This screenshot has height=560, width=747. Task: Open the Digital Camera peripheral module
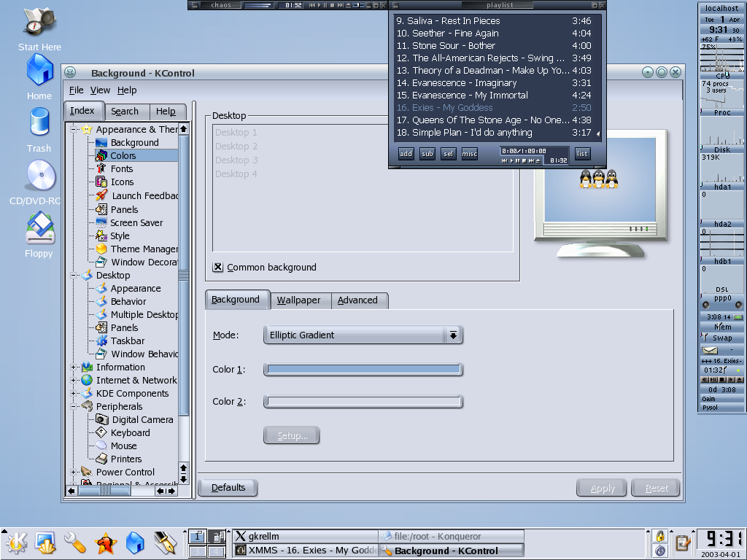142,419
